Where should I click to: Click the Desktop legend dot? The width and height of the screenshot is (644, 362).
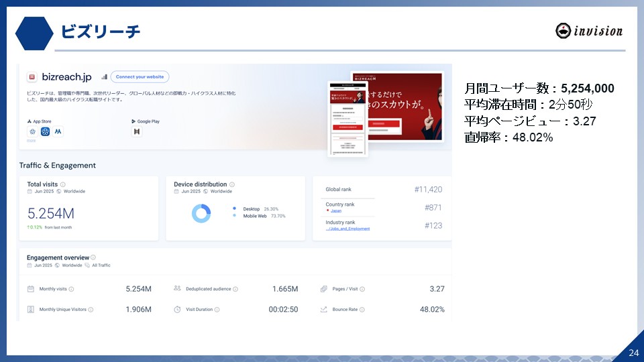coord(235,208)
